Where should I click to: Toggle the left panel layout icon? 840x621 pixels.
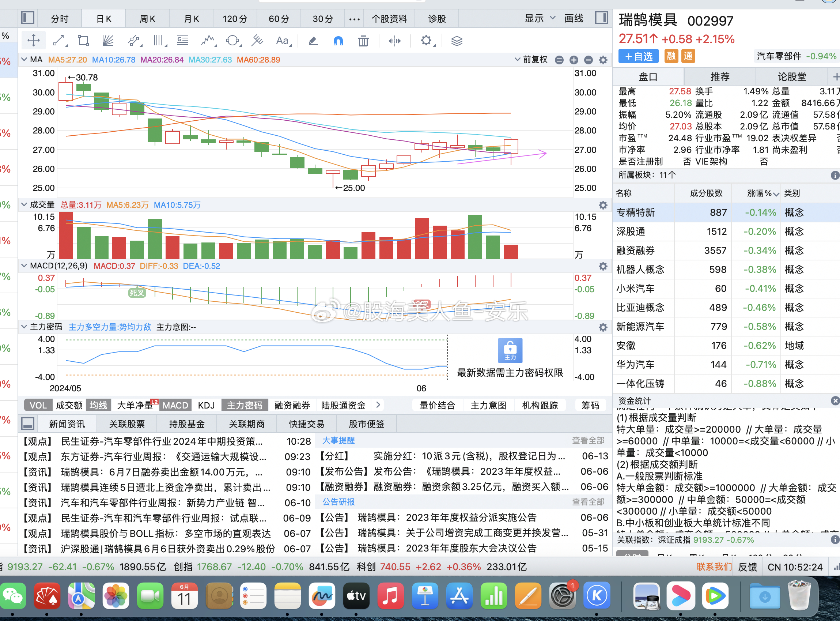[x=28, y=18]
